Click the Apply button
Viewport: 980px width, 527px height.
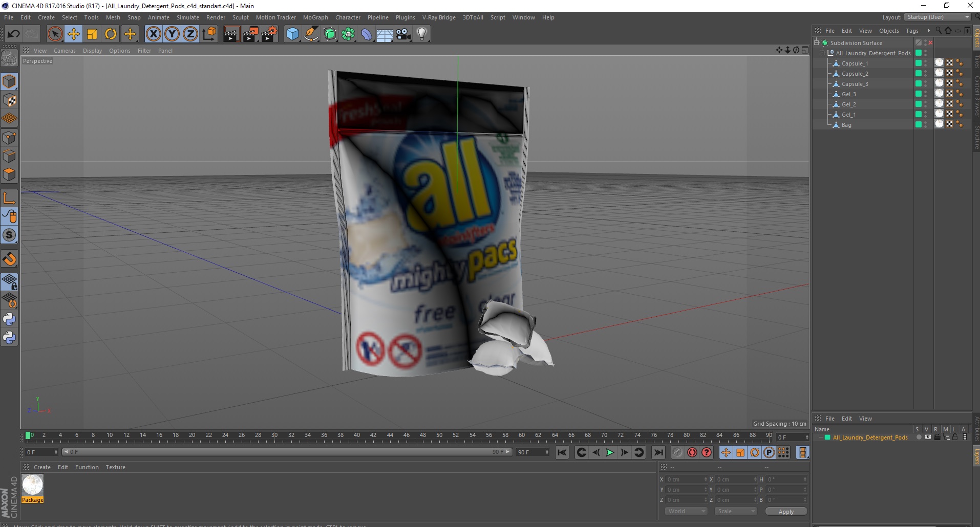786,512
